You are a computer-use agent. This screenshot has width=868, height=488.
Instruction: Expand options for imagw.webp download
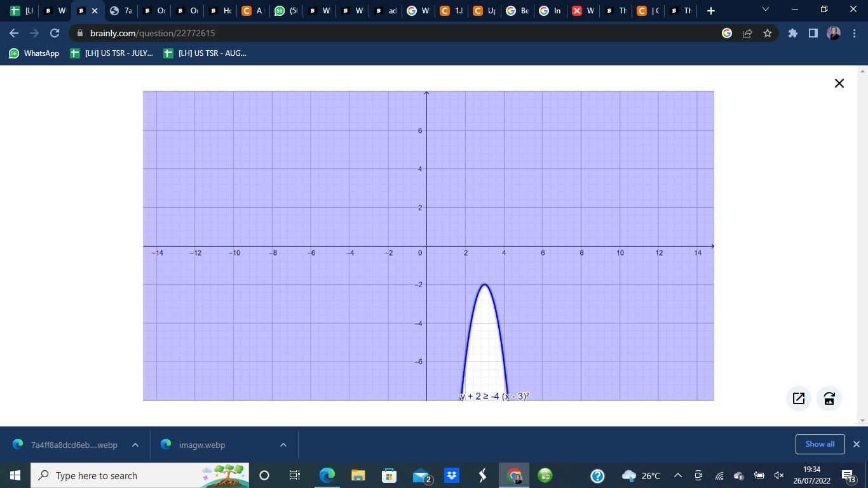(x=283, y=445)
